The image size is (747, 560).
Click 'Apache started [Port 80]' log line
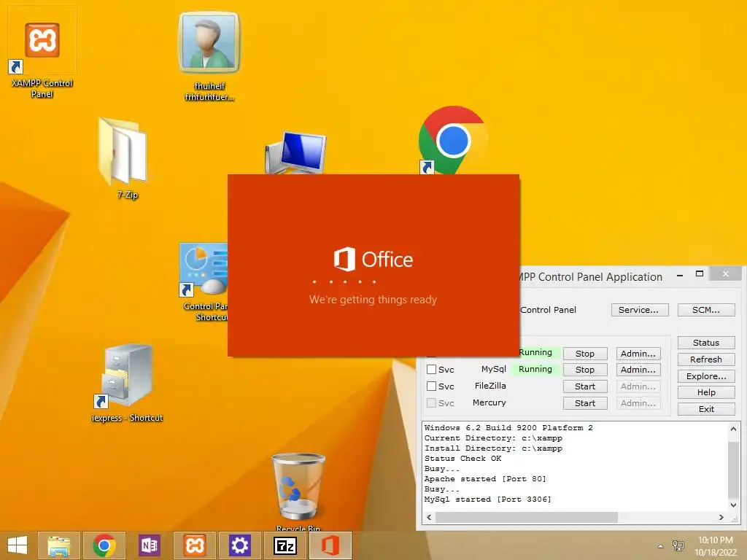[x=485, y=478]
